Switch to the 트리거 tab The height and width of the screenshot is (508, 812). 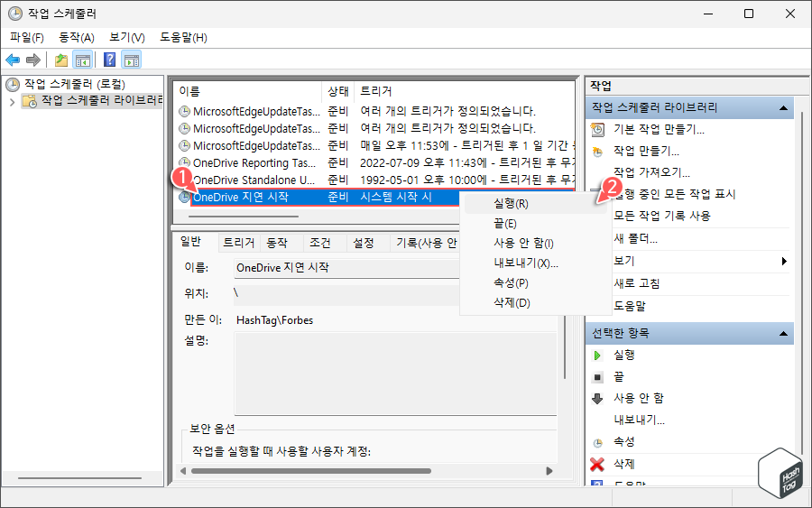[x=238, y=243]
